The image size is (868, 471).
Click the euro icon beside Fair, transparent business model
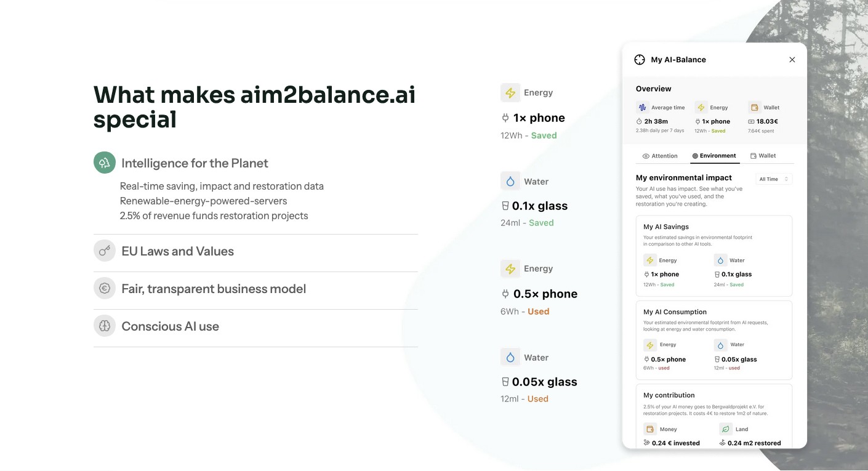pos(105,289)
